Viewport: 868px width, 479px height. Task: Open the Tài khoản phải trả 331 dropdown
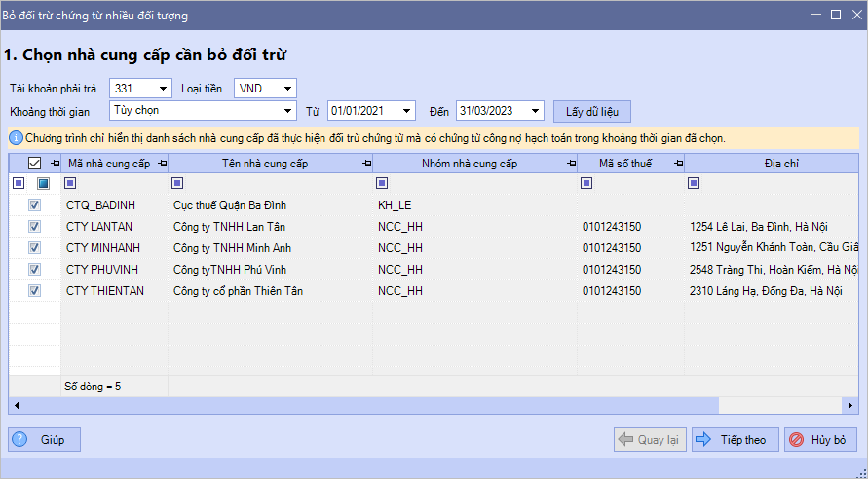[x=163, y=89]
